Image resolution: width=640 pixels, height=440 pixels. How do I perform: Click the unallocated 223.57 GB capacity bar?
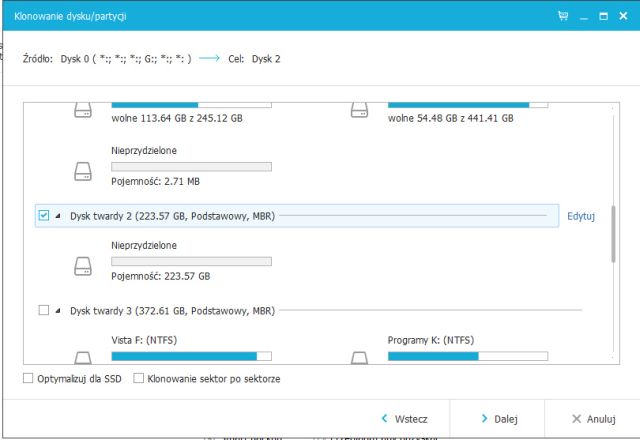(x=191, y=261)
